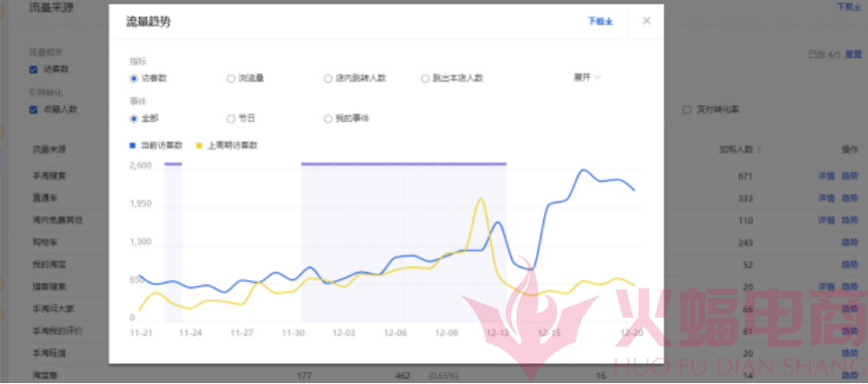Click 淘内免费其他 in the source list

coord(58,220)
